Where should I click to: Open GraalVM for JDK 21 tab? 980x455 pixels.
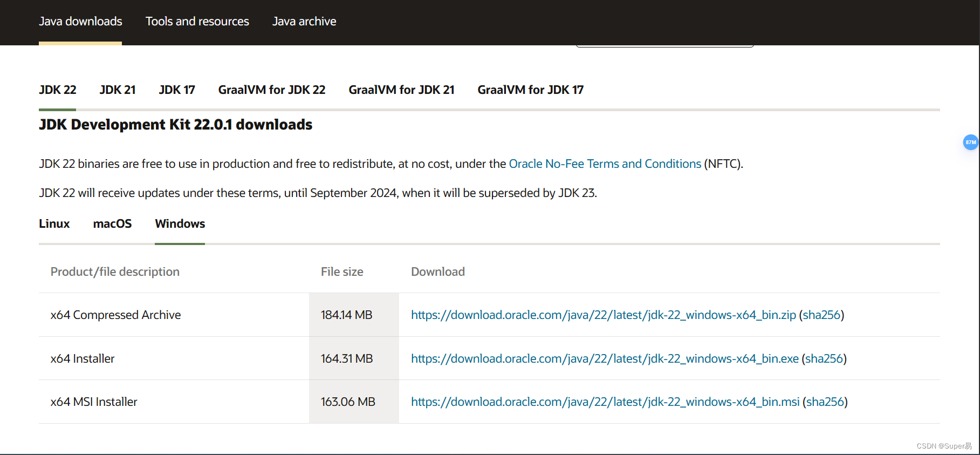(x=401, y=90)
